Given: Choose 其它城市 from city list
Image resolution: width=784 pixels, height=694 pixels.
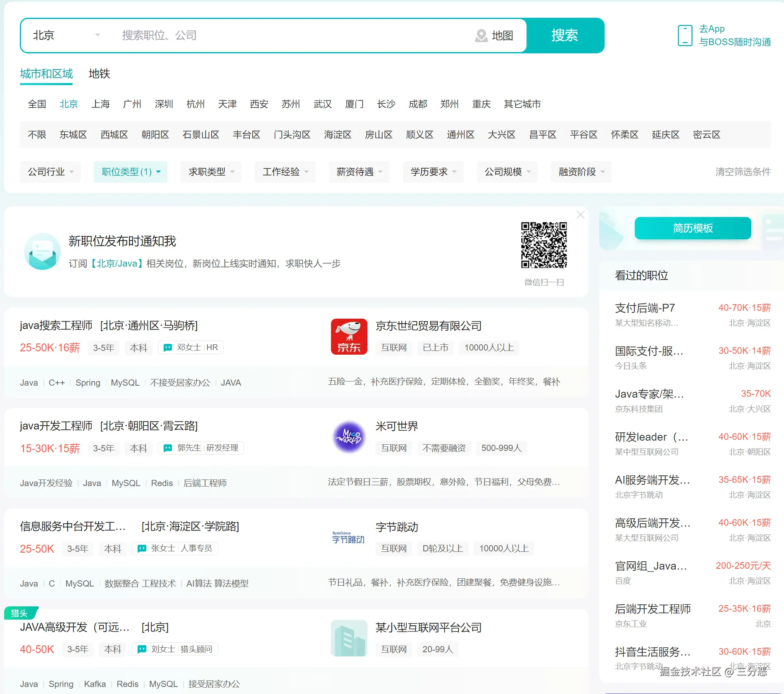Looking at the screenshot, I should [x=522, y=104].
